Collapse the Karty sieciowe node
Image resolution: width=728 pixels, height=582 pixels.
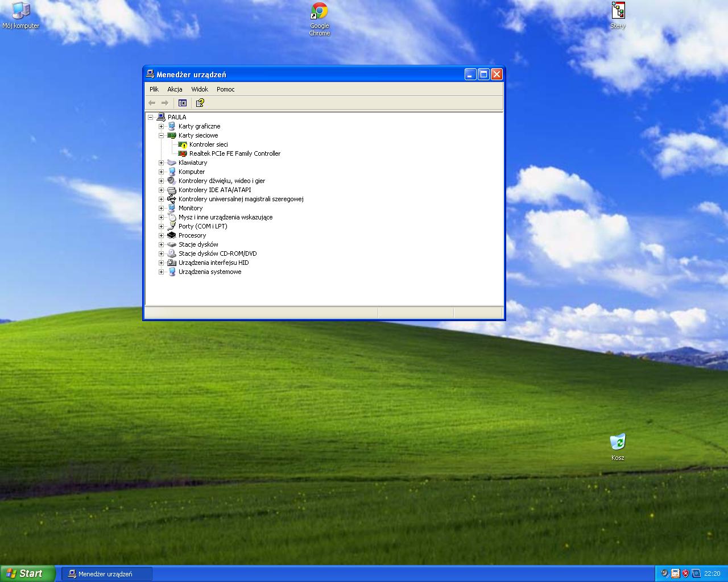coord(161,135)
